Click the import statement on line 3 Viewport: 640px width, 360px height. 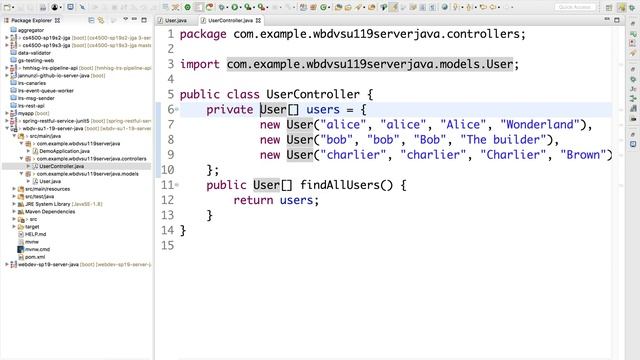point(349,64)
